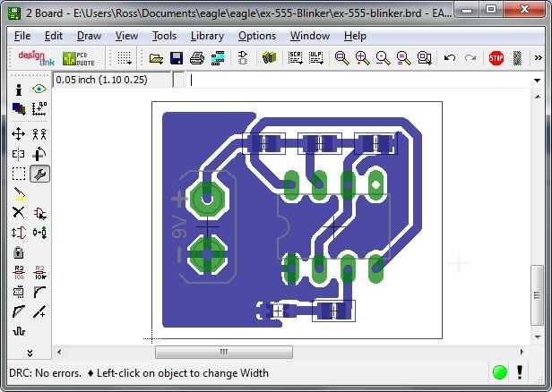
Task: Expand more left toolbar tools chevron
Action: pos(30,353)
